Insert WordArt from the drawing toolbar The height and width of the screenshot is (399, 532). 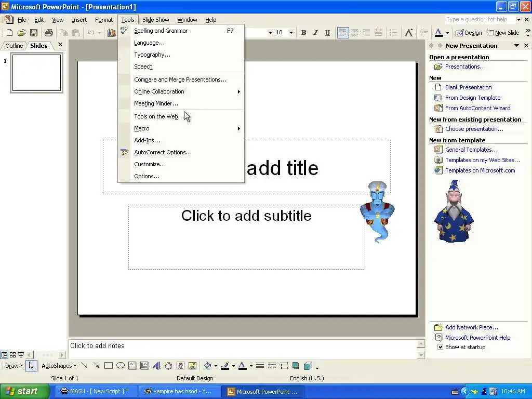pos(156,366)
